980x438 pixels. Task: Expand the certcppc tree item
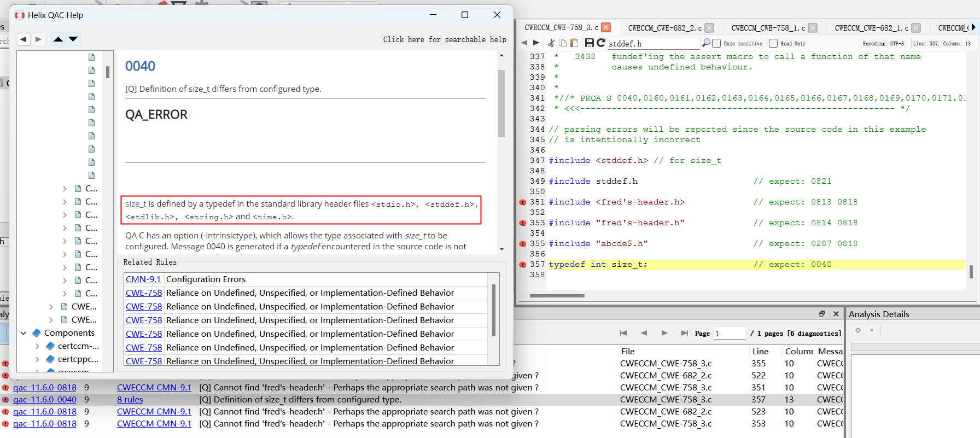coord(37,359)
